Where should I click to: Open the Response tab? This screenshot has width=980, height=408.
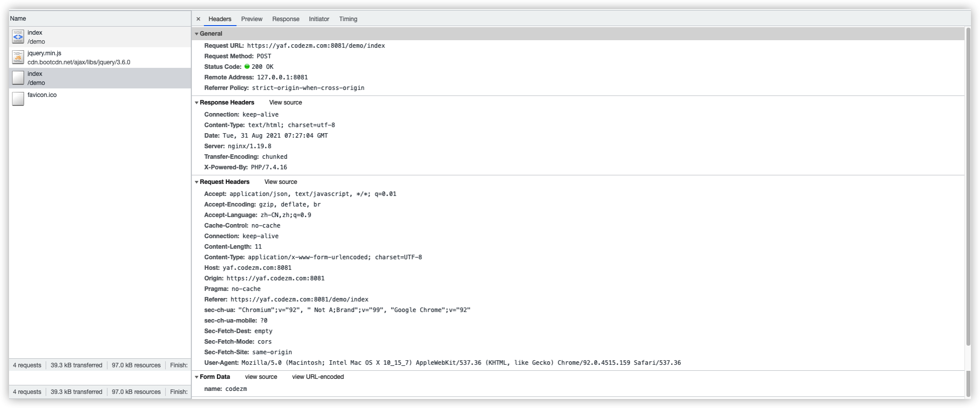[286, 19]
